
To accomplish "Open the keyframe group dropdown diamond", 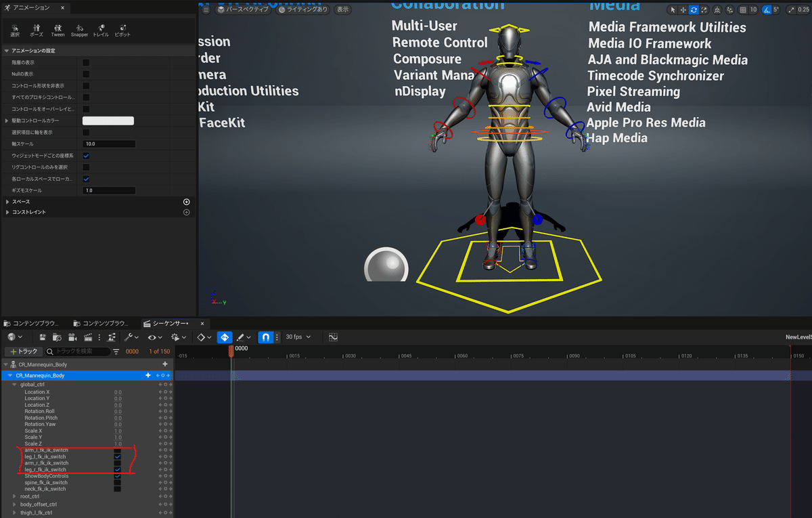I will 204,337.
